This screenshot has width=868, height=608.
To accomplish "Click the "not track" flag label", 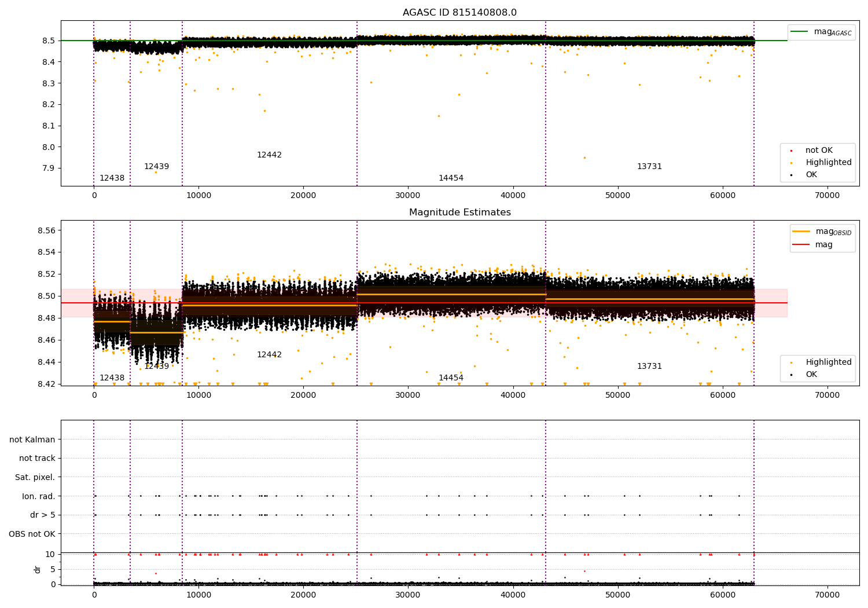I will pos(37,459).
